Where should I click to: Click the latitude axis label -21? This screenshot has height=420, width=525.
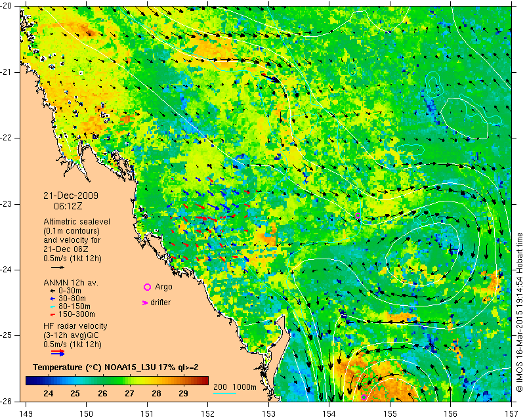[7, 72]
